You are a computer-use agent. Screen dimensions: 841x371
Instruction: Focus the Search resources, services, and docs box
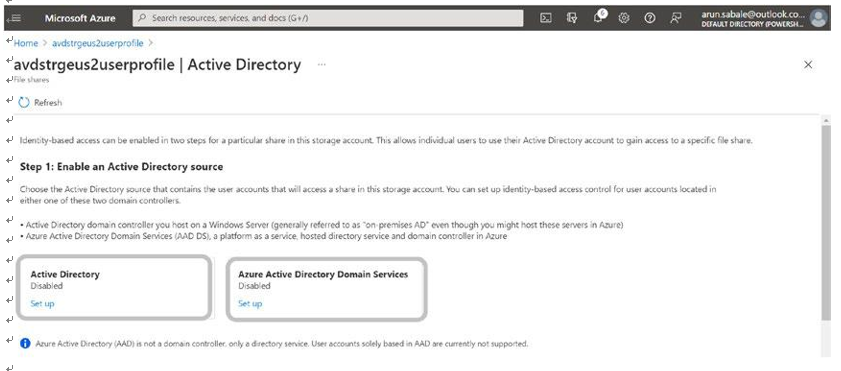328,18
